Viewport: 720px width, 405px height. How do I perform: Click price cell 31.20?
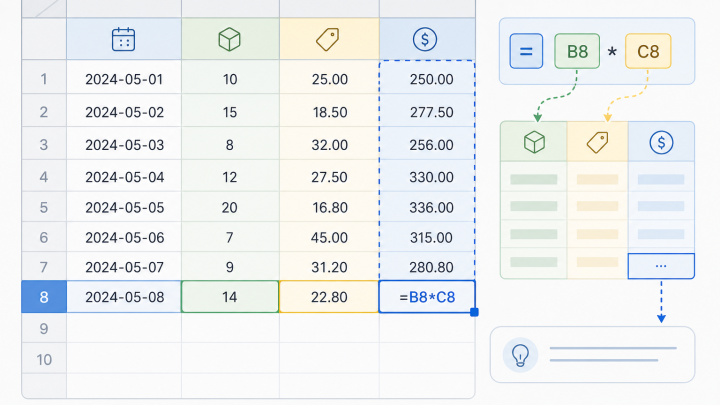tap(329, 267)
